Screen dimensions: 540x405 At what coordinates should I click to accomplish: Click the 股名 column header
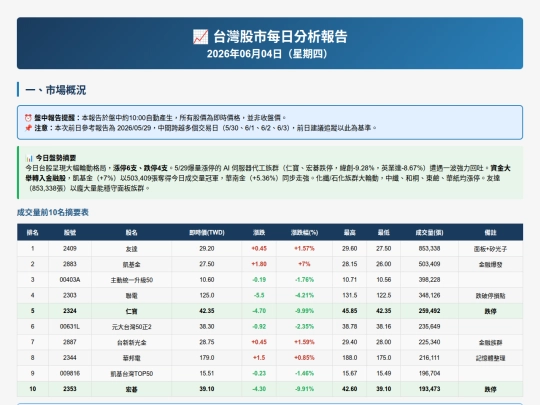132,232
